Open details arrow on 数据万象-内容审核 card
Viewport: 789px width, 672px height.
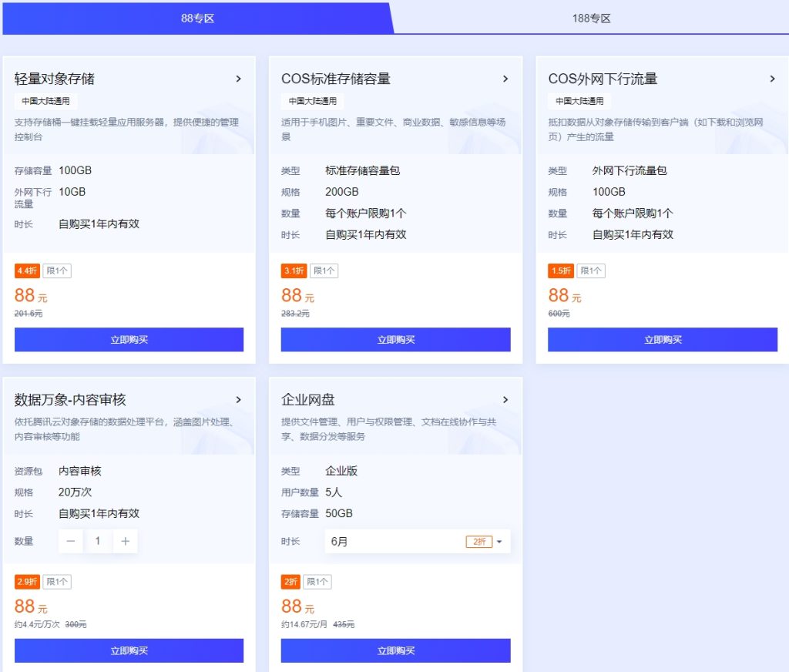(x=239, y=400)
